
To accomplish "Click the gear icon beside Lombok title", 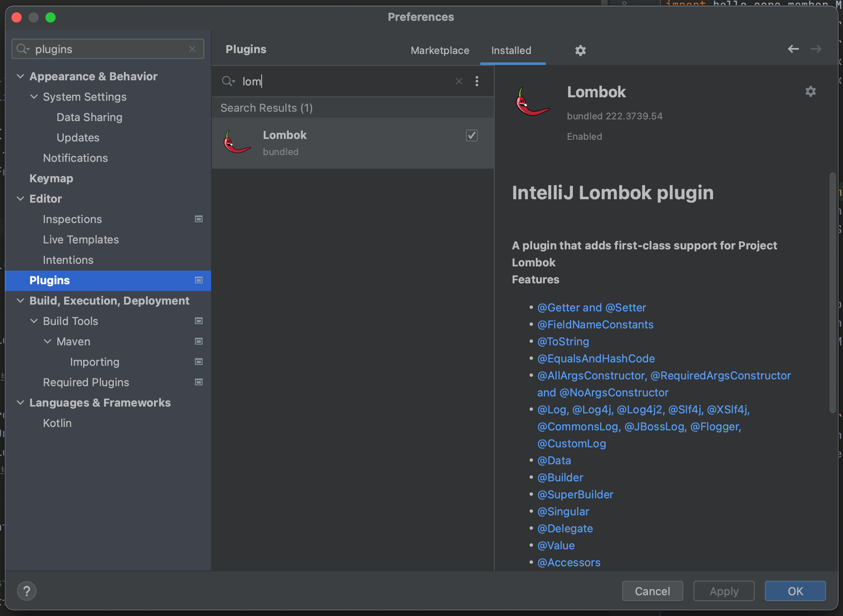I will [810, 91].
